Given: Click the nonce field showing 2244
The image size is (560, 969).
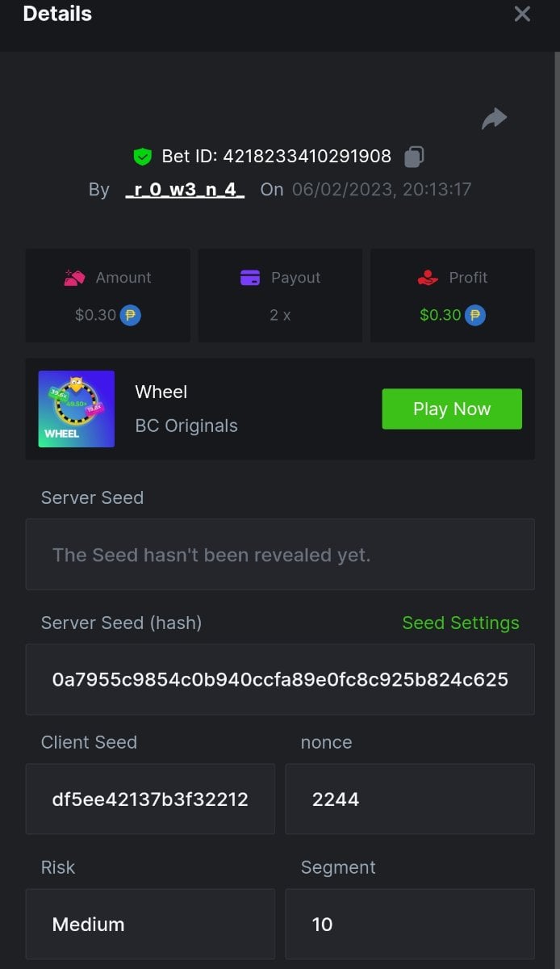Looking at the screenshot, I should (410, 799).
